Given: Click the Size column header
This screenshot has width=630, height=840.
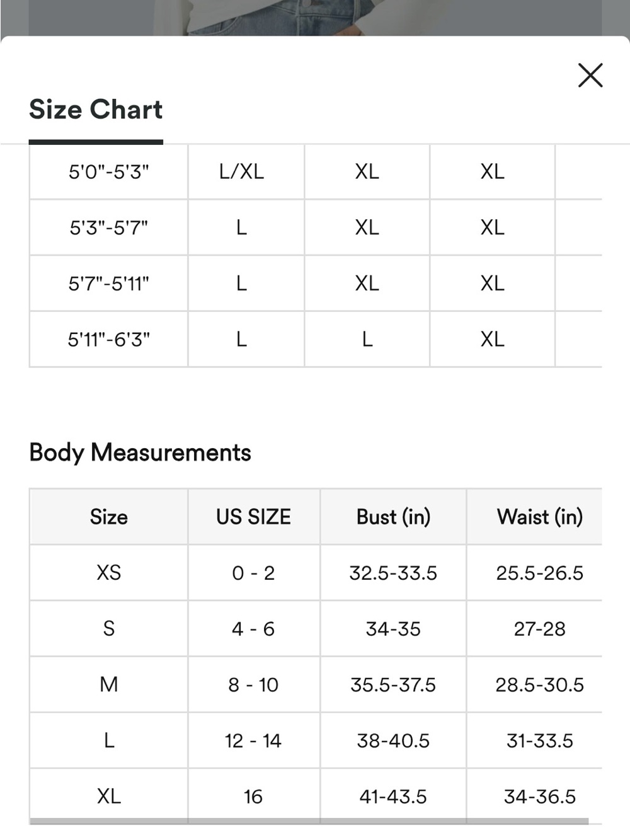Looking at the screenshot, I should tap(109, 517).
